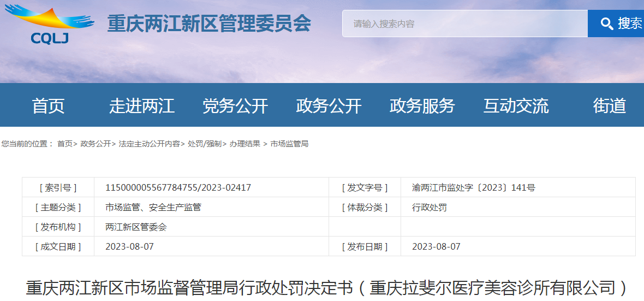Open the 街道 navigation item
This screenshot has height=301, width=644.
pyautogui.click(x=609, y=105)
